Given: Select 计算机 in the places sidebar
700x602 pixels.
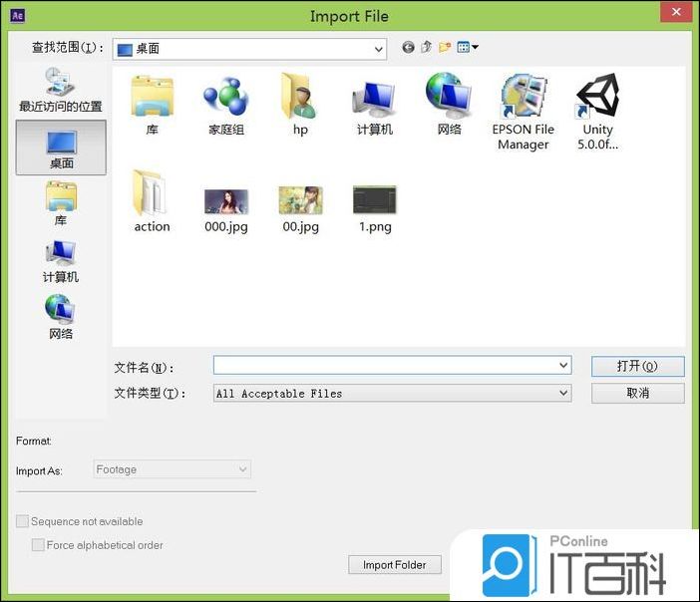Looking at the screenshot, I should pos(61,261).
